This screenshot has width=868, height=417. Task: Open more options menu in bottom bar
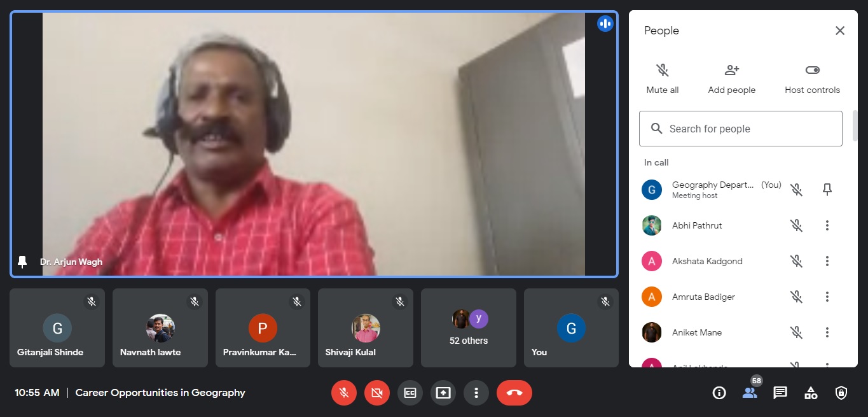pos(476,393)
